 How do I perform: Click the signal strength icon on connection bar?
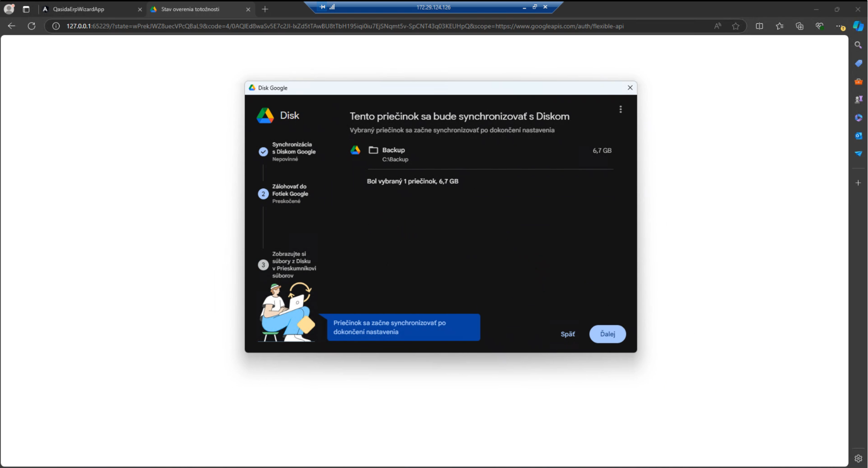[x=332, y=7]
